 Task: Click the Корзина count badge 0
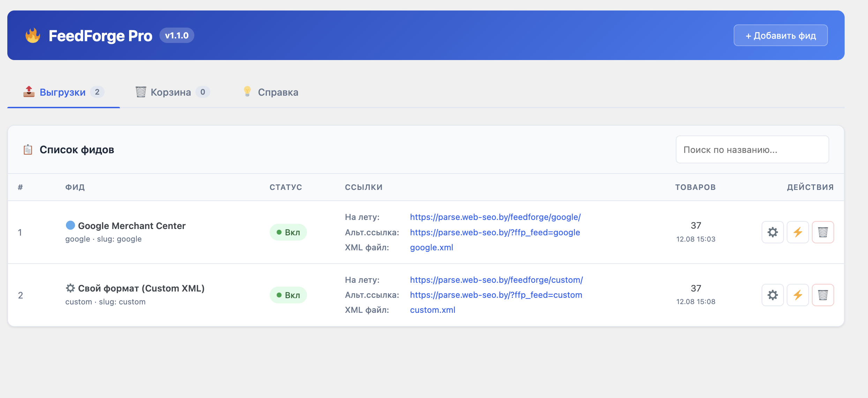coord(203,92)
